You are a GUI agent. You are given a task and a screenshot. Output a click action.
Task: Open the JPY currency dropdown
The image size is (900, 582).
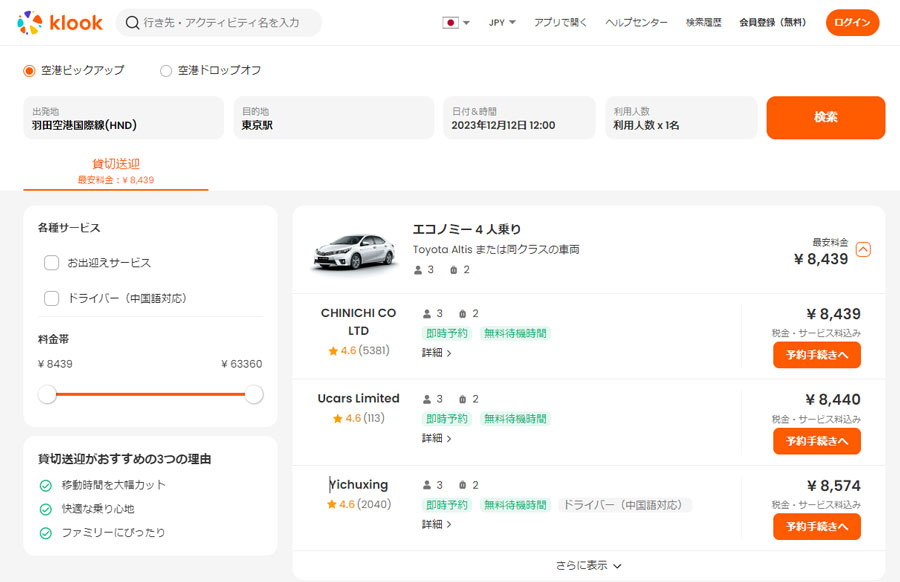tap(502, 23)
